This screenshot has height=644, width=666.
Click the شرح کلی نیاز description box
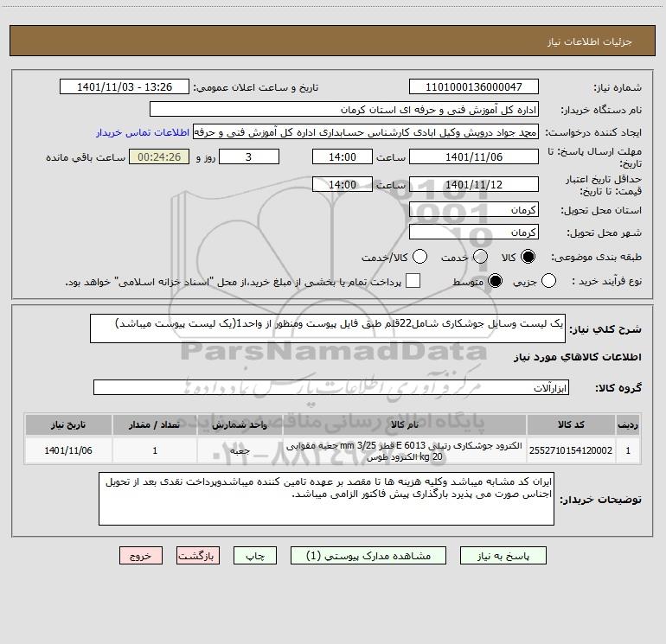click(328, 328)
